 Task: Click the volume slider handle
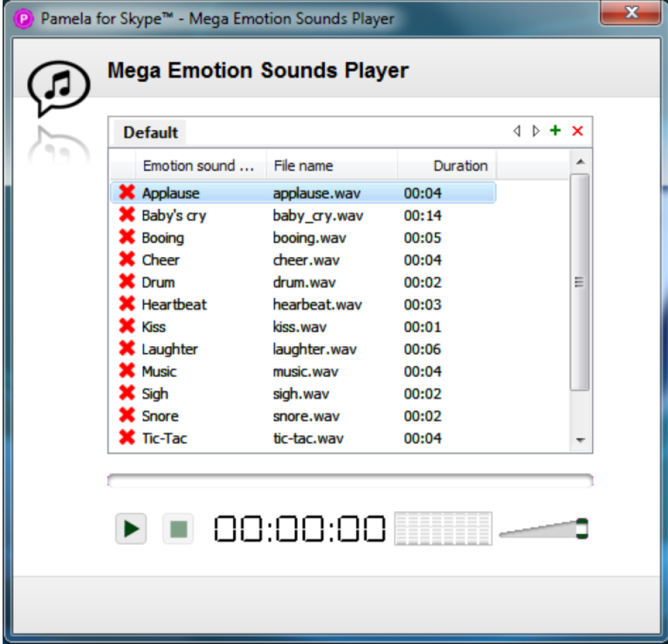[x=582, y=528]
